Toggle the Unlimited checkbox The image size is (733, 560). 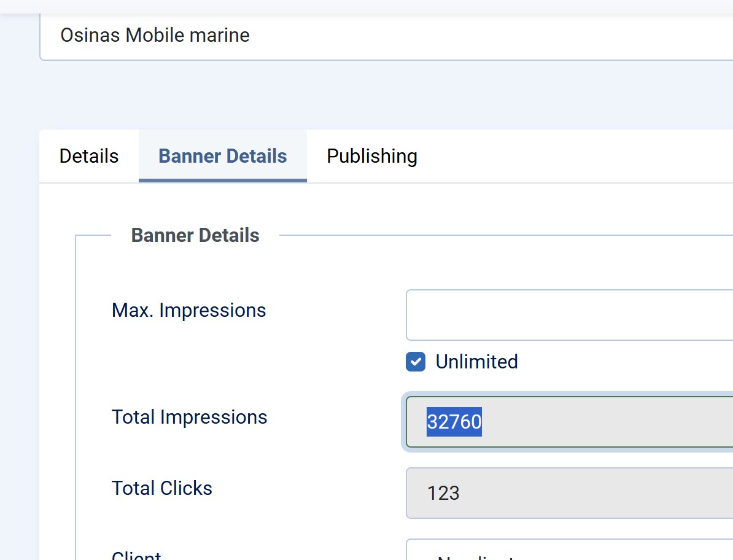(x=416, y=362)
